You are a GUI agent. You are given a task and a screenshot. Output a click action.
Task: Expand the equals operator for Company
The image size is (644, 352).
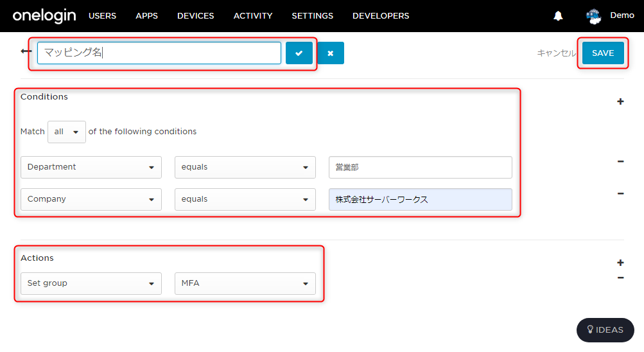point(245,199)
